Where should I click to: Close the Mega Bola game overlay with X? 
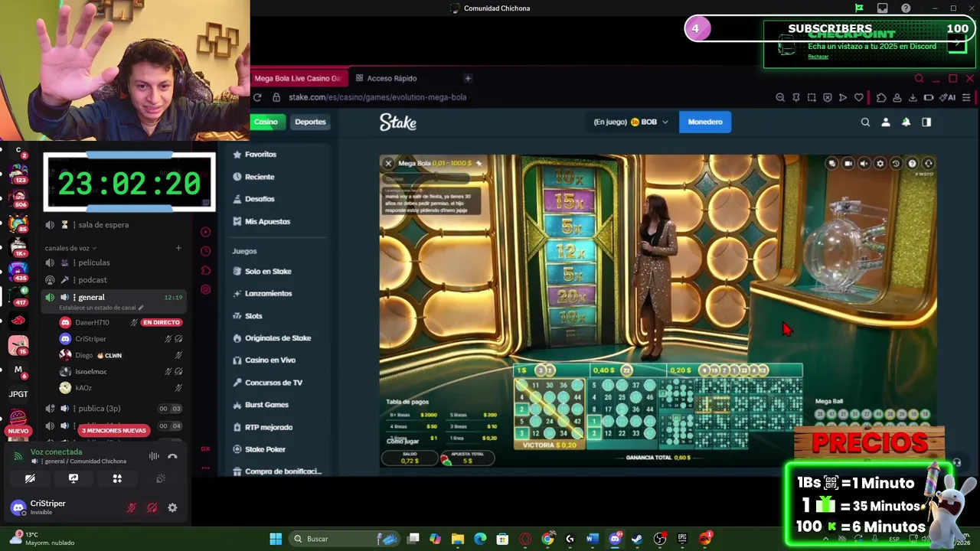coord(388,163)
